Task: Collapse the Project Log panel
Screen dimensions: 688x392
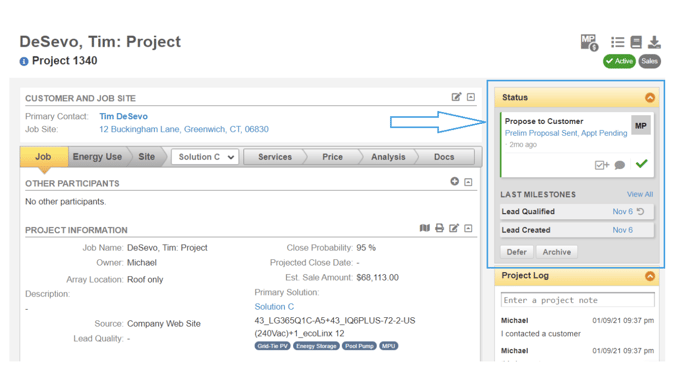Action: pos(650,276)
